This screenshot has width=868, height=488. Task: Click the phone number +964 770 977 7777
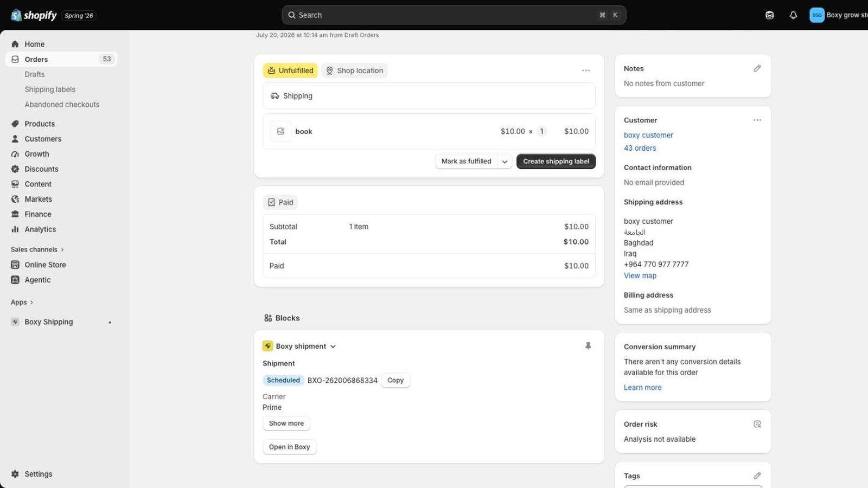pyautogui.click(x=656, y=265)
